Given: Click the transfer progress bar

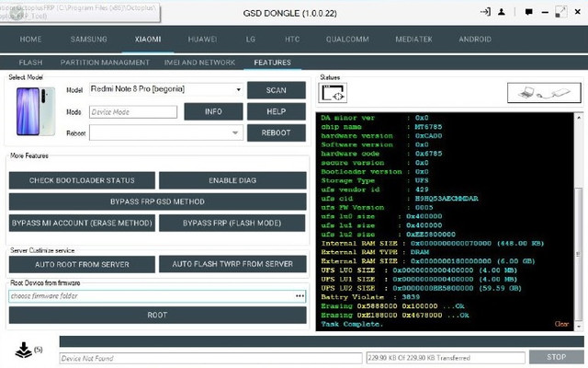Looking at the screenshot, I should pyautogui.click(x=322, y=341).
